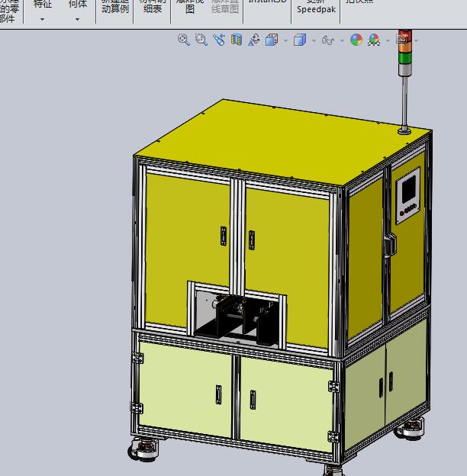This screenshot has height=476, width=467.
Task: Open the View Settings dropdown arrow
Action: click(x=416, y=40)
